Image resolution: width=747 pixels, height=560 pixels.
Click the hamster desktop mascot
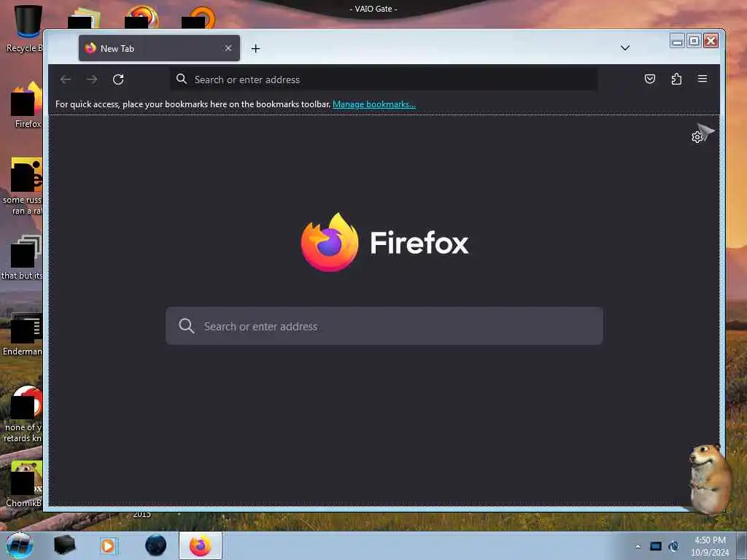point(710,478)
